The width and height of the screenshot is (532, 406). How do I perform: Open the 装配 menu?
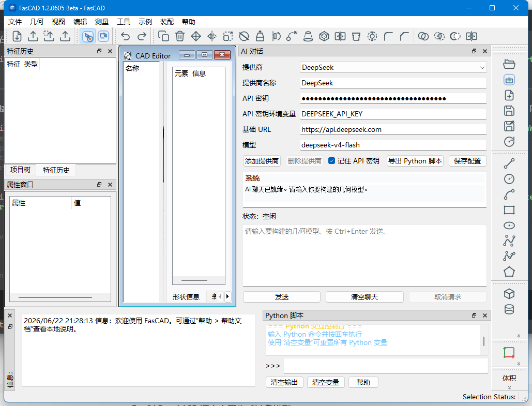pyautogui.click(x=167, y=22)
